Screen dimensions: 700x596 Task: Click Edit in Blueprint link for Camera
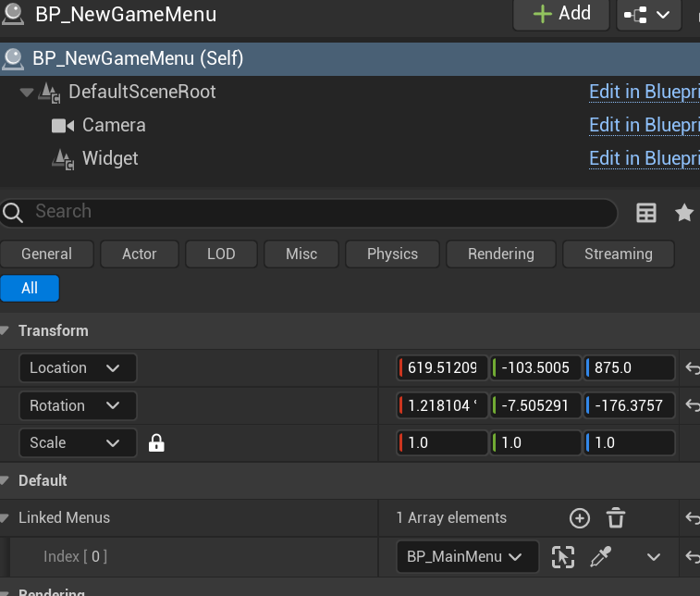pos(645,126)
